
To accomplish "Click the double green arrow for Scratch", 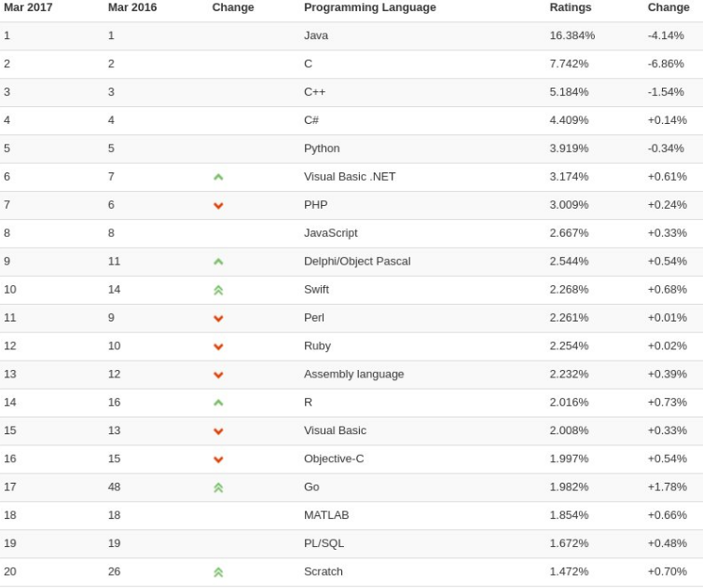I will (x=218, y=572).
